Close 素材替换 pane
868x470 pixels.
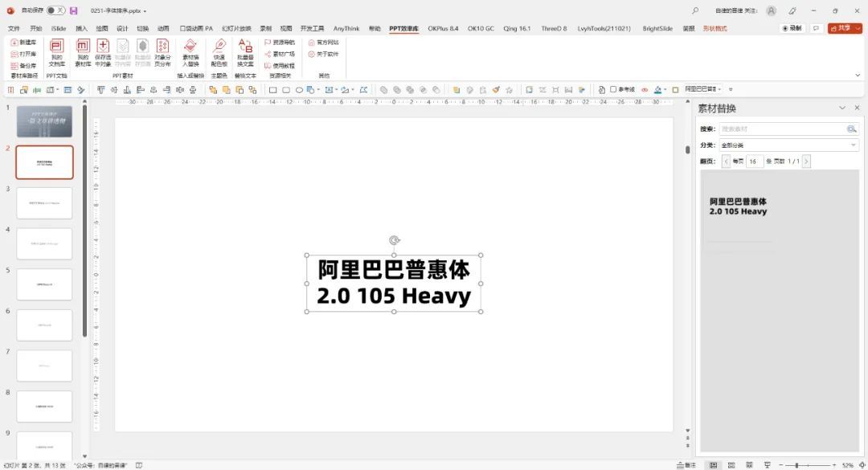tap(857, 108)
